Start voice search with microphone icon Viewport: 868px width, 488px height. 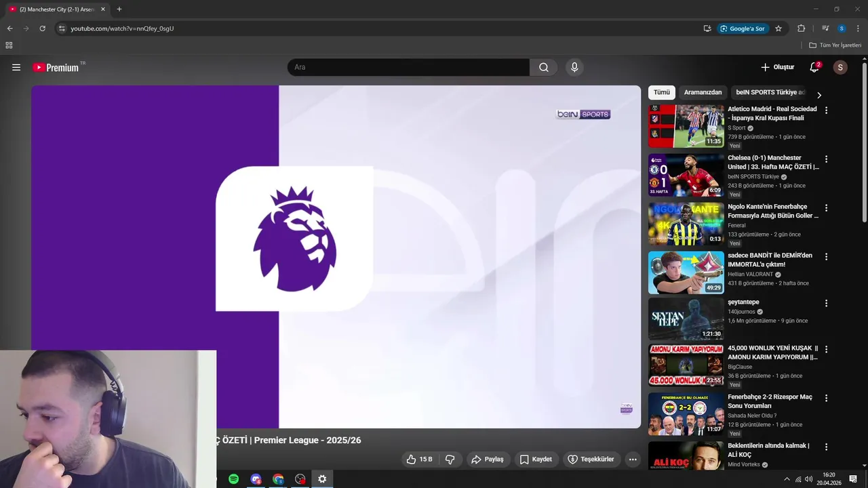pyautogui.click(x=574, y=67)
